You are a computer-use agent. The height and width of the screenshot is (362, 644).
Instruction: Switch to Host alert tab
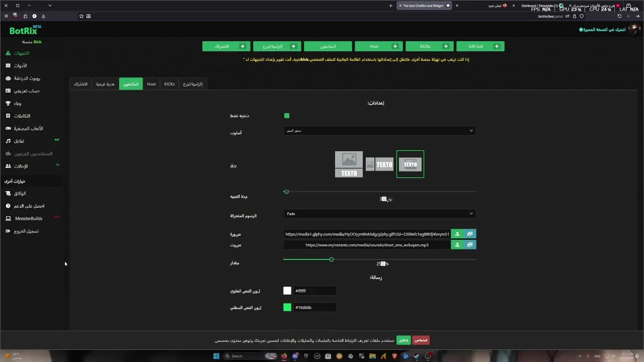151,84
